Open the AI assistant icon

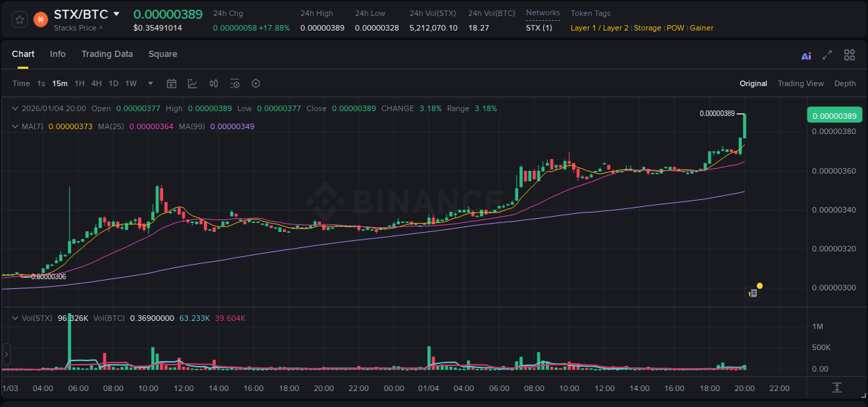[806, 55]
